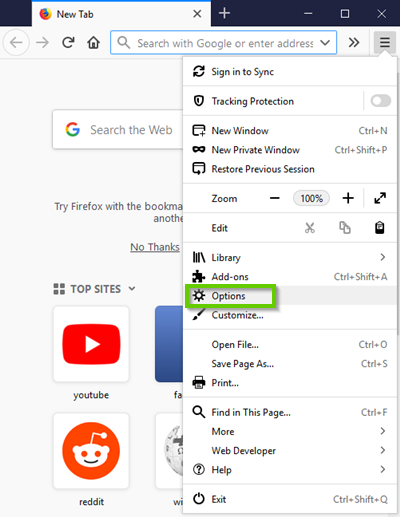
Task: Click the menu panel scrollbar
Action: [x=398, y=203]
